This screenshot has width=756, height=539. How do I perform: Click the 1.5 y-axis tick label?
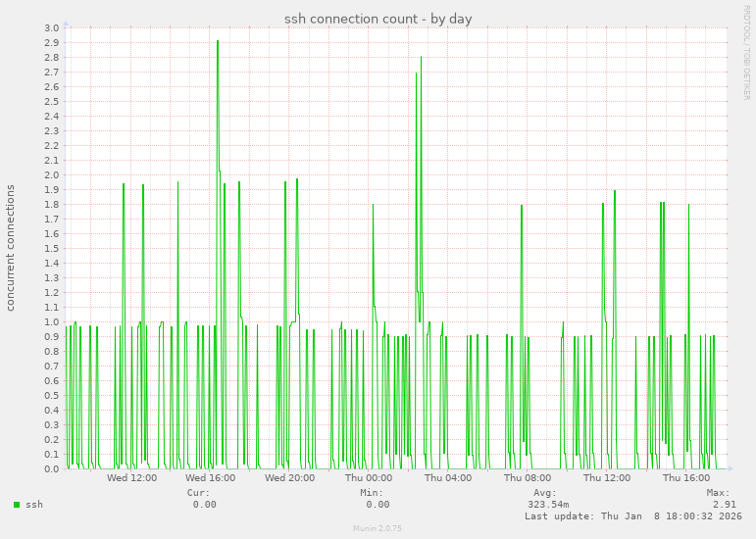point(52,249)
